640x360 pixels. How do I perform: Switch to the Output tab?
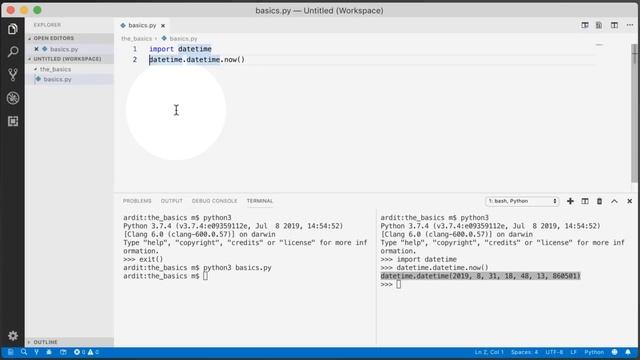click(171, 201)
